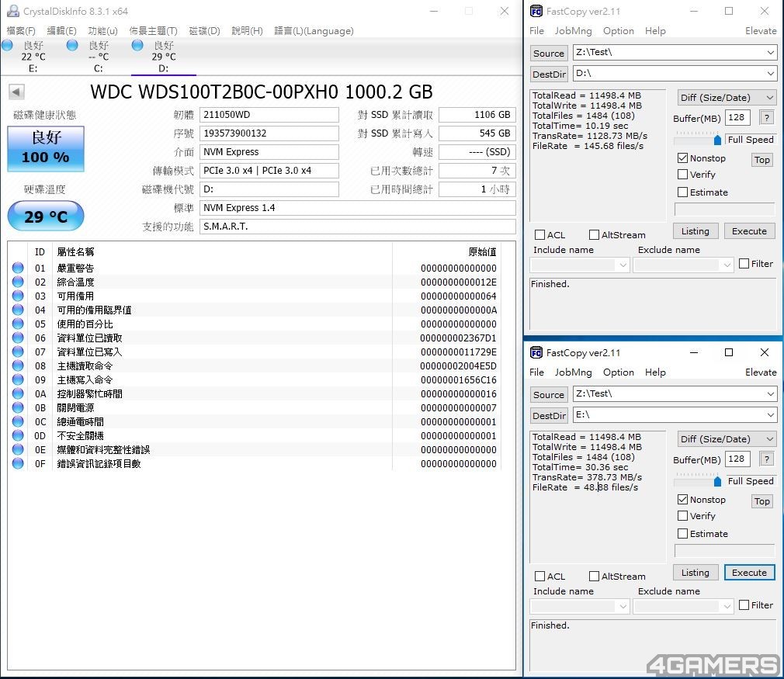Click speed slider thumb in D:\ FastCopy window
This screenshot has width=784, height=679.
717,140
